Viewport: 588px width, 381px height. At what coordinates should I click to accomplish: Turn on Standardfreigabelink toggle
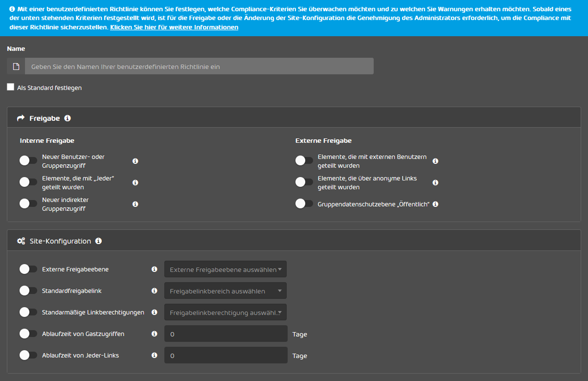coord(28,291)
